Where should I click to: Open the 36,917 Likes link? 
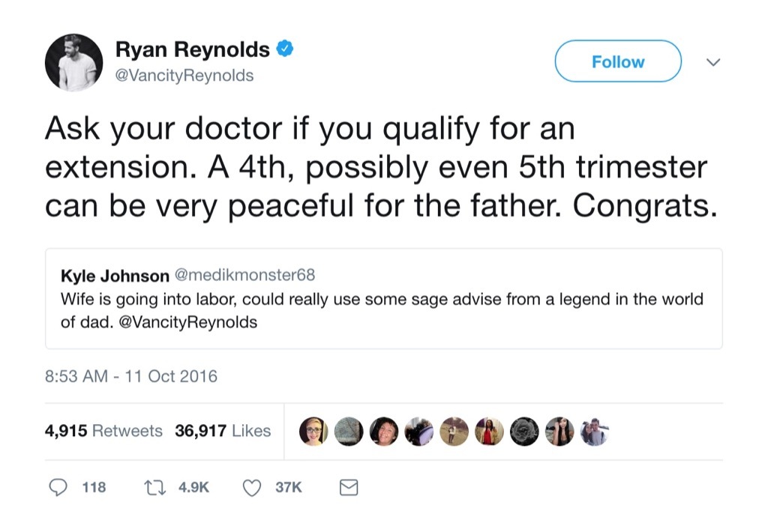pos(222,430)
